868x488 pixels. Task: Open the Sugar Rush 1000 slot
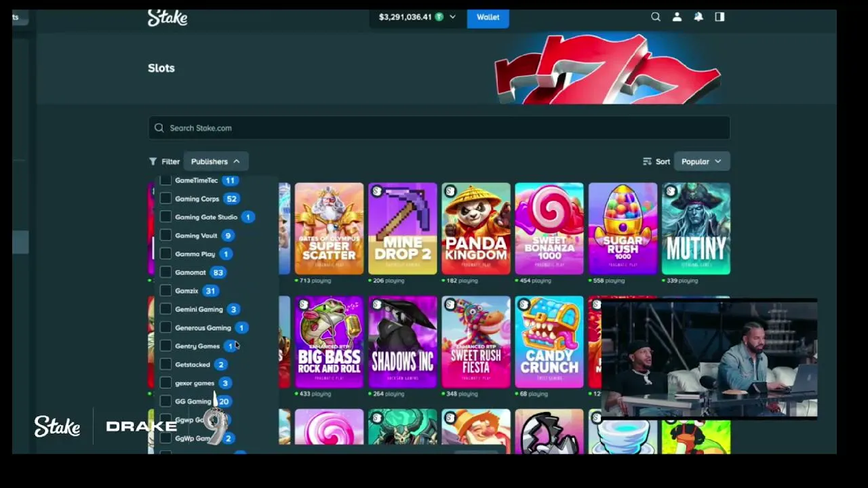[623, 228]
